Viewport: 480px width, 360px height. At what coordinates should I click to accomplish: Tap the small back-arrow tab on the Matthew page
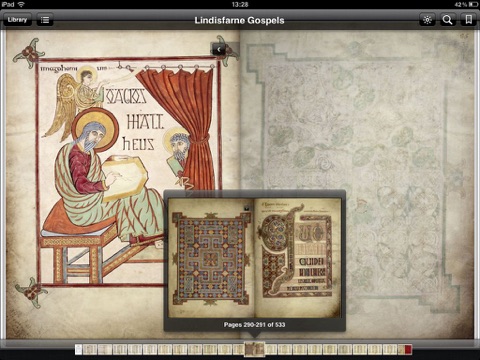219,50
